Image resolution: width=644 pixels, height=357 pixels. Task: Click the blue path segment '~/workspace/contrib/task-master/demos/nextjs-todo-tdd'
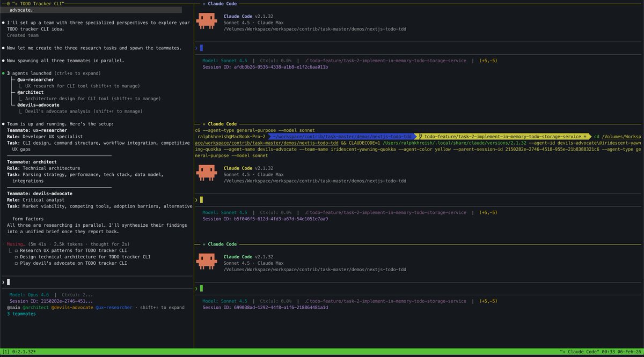342,137
